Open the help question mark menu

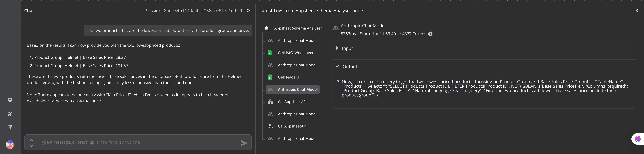pyautogui.click(x=10, y=127)
